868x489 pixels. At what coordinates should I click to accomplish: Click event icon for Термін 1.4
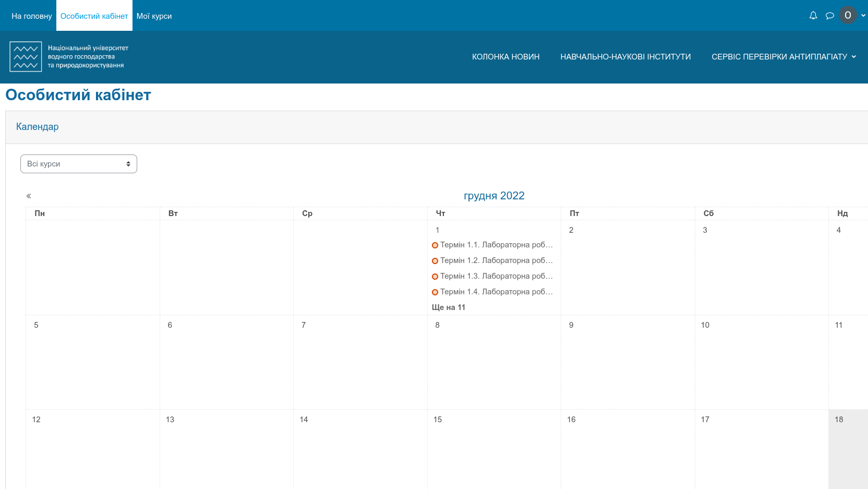(x=435, y=292)
